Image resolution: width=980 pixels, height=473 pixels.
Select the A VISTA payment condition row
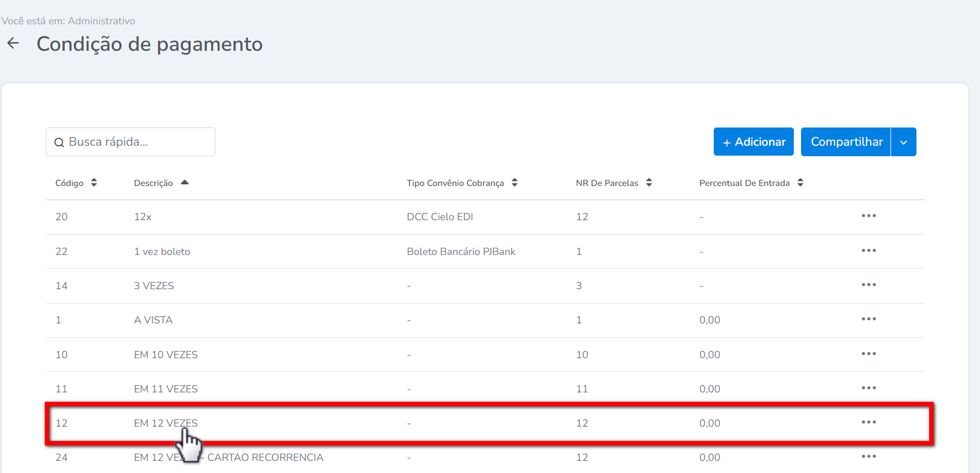click(x=154, y=320)
